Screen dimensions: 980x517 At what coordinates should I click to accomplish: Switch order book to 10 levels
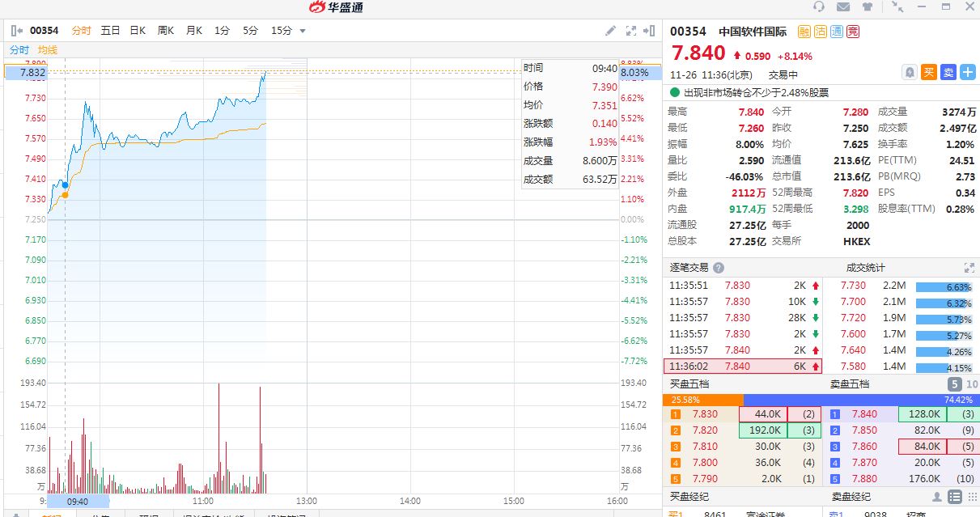971,384
